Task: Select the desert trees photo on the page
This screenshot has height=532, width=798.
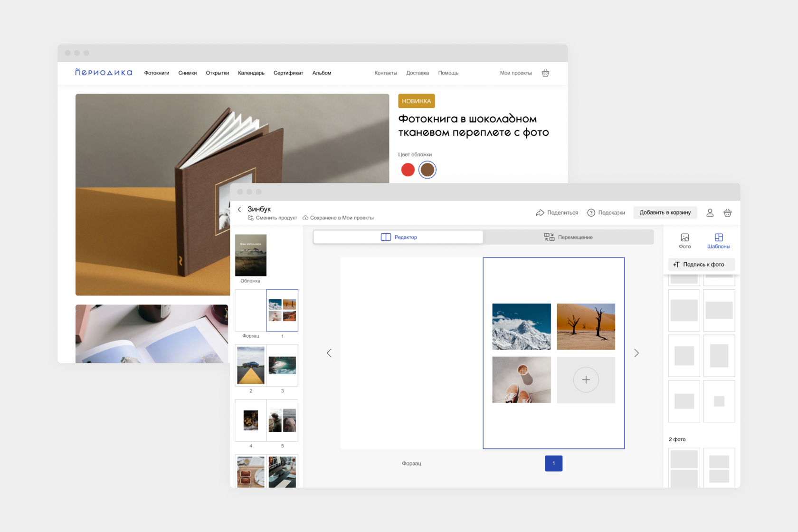Action: (x=586, y=327)
